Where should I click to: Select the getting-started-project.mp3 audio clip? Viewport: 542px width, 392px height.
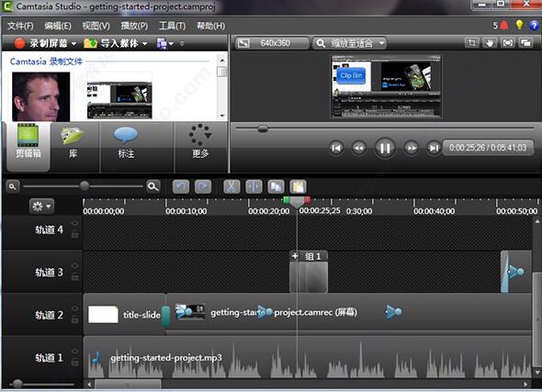pos(308,357)
